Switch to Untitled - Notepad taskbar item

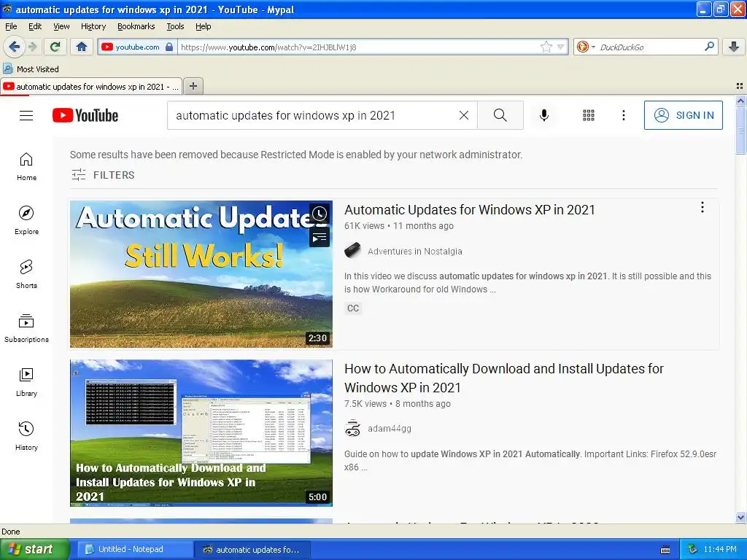click(135, 549)
